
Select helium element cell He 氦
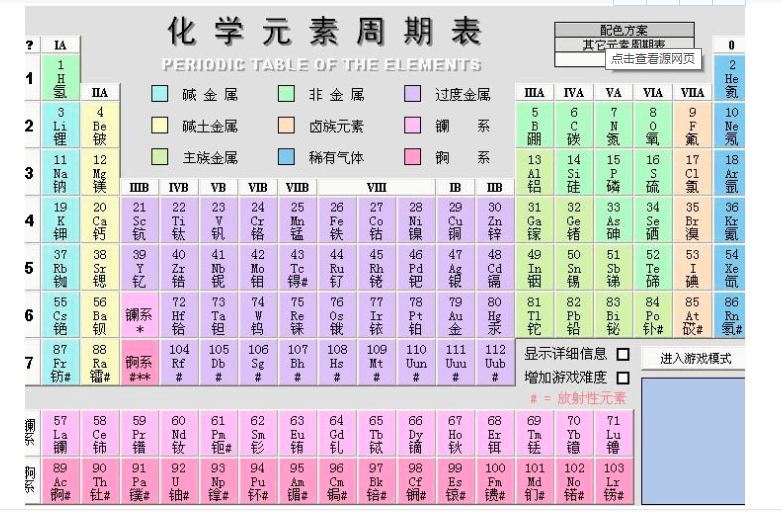tap(731, 78)
